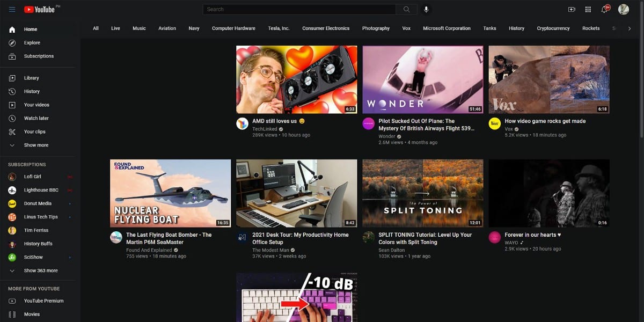Open Forever in our hearts title

tap(532, 235)
